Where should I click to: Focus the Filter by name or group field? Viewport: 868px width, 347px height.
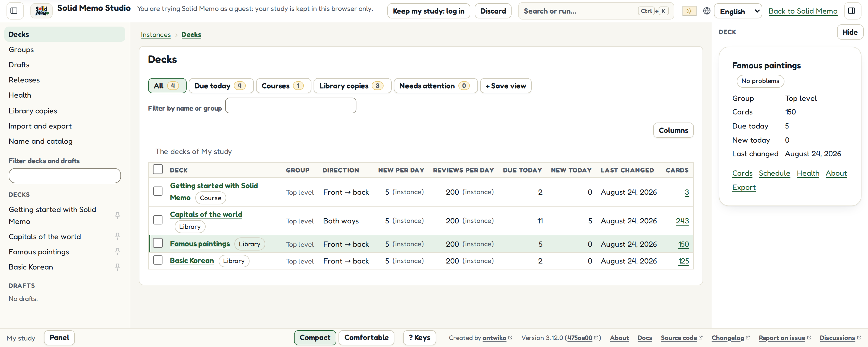pyautogui.click(x=291, y=105)
